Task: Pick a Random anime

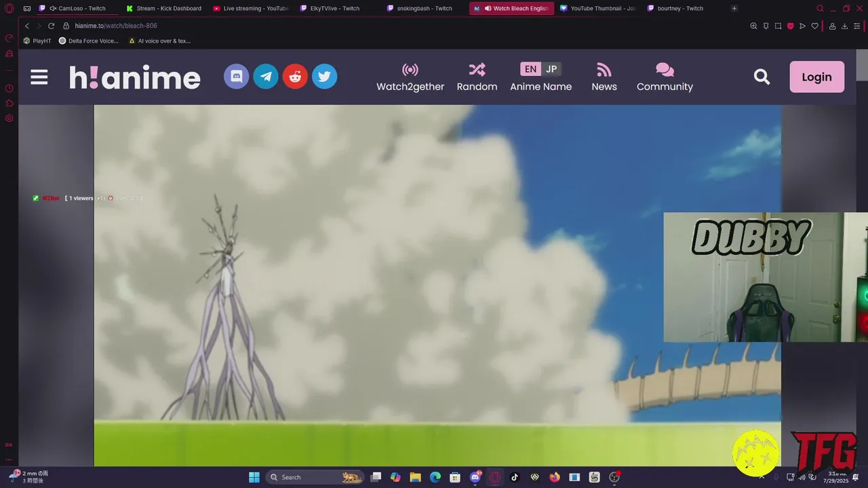Action: [477, 77]
